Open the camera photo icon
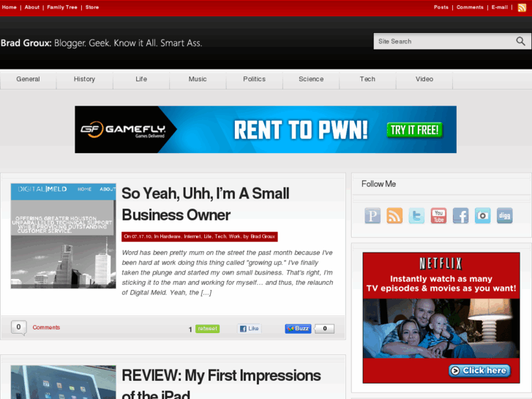 pyautogui.click(x=482, y=216)
